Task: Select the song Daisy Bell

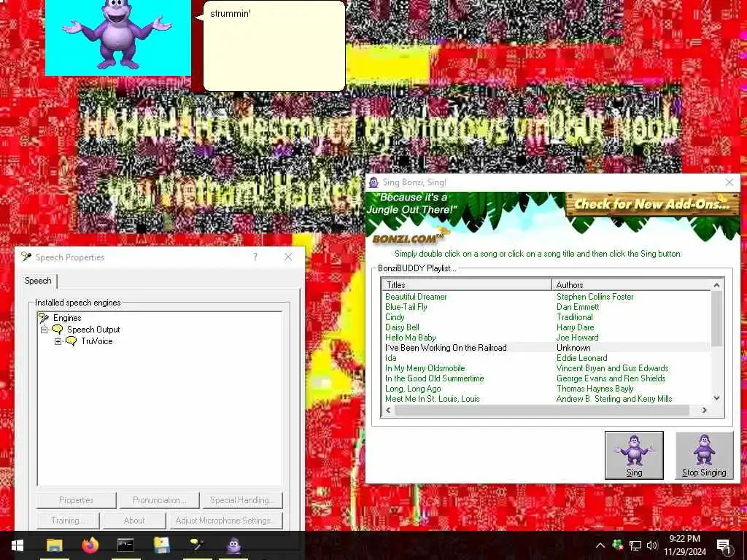Action: pos(402,327)
